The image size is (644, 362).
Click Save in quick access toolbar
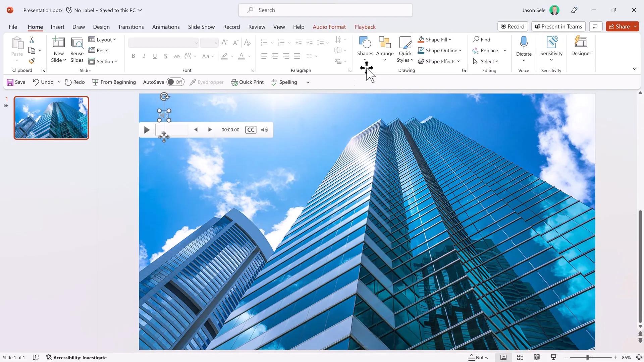click(16, 82)
